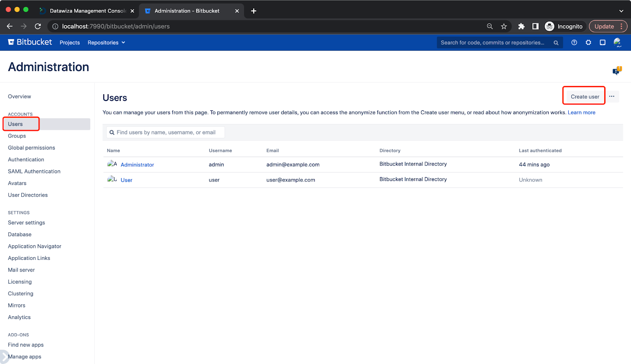The image size is (631, 364).
Task: Click the inbox square icon in header
Action: [x=603, y=43]
